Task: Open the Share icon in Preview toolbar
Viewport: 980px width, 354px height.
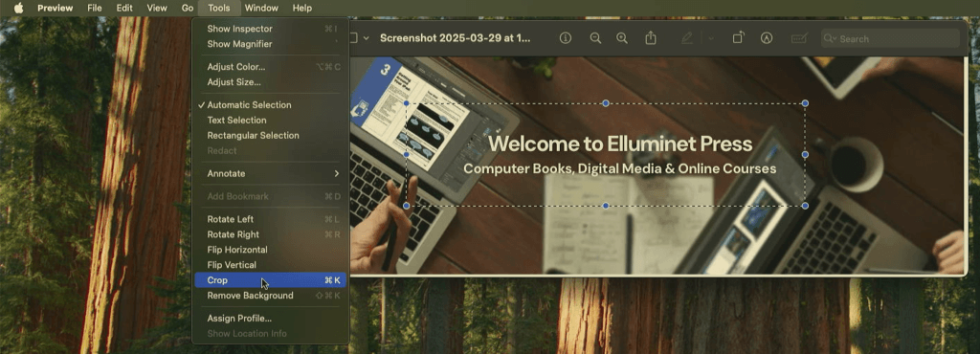Action: (x=651, y=38)
